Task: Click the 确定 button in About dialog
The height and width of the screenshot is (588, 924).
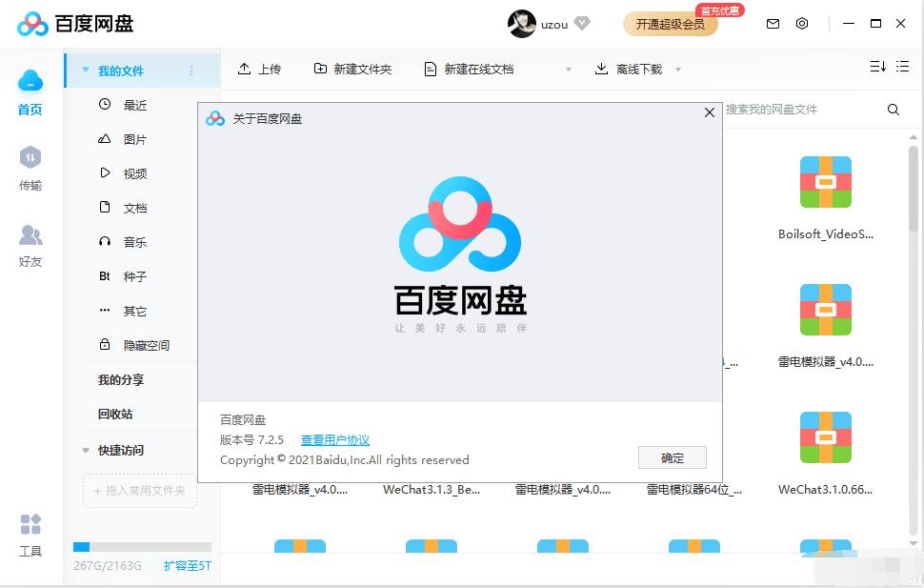Action: click(673, 457)
